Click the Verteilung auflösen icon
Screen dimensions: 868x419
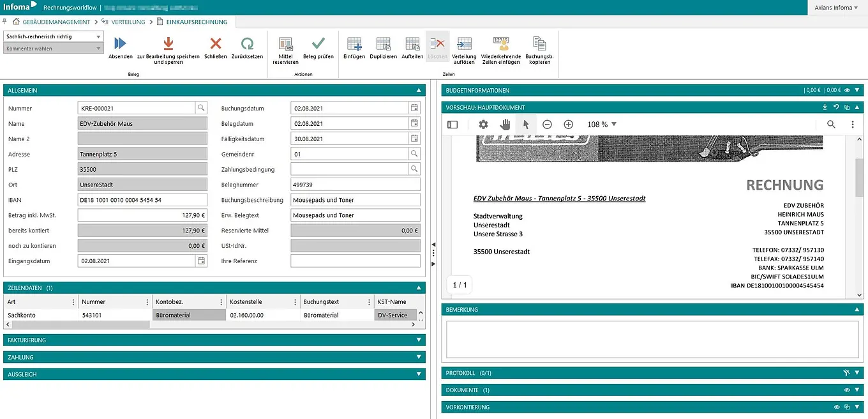pos(464,44)
